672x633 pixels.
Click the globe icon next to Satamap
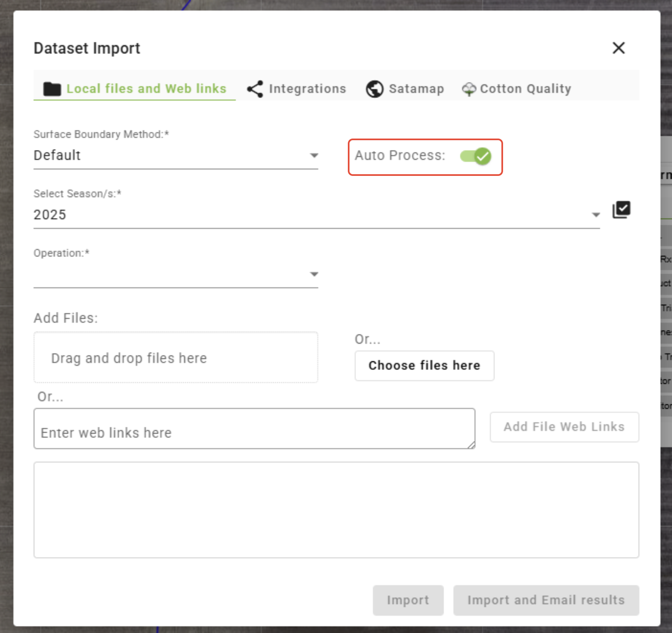point(374,89)
